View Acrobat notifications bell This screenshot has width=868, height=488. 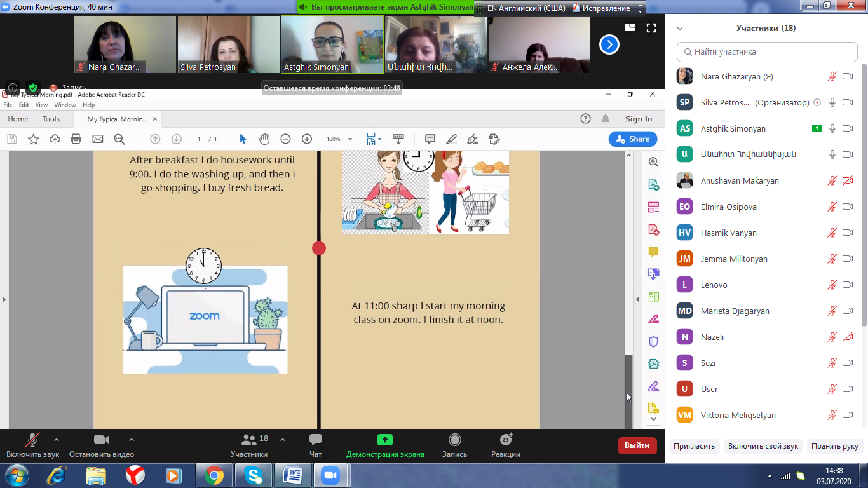606,119
